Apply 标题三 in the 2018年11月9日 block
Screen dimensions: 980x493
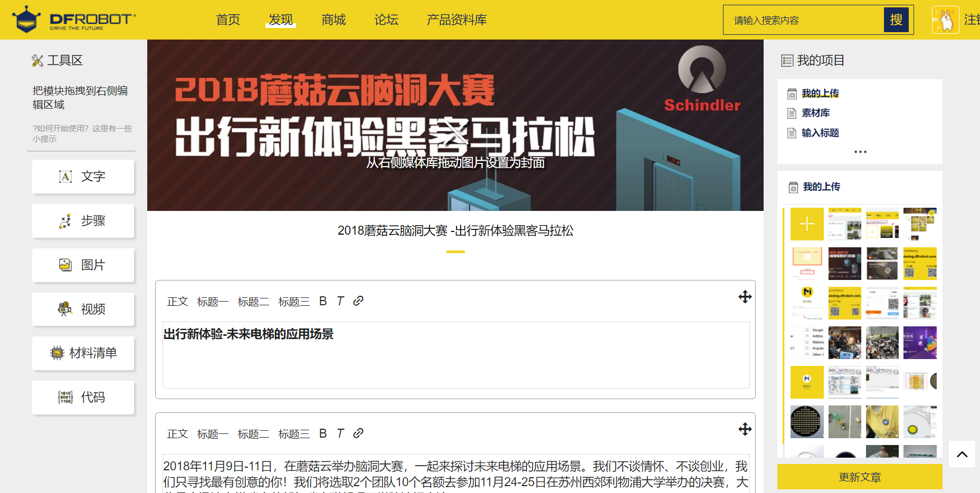pyautogui.click(x=294, y=434)
